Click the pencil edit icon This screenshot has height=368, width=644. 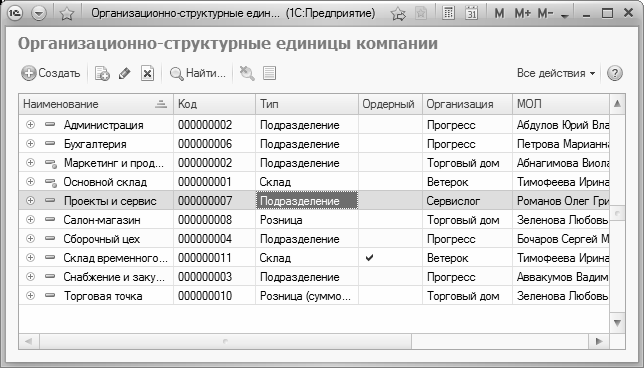pyautogui.click(x=124, y=74)
